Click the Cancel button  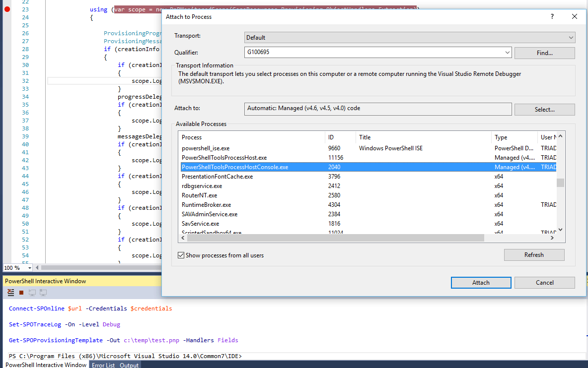tap(544, 283)
